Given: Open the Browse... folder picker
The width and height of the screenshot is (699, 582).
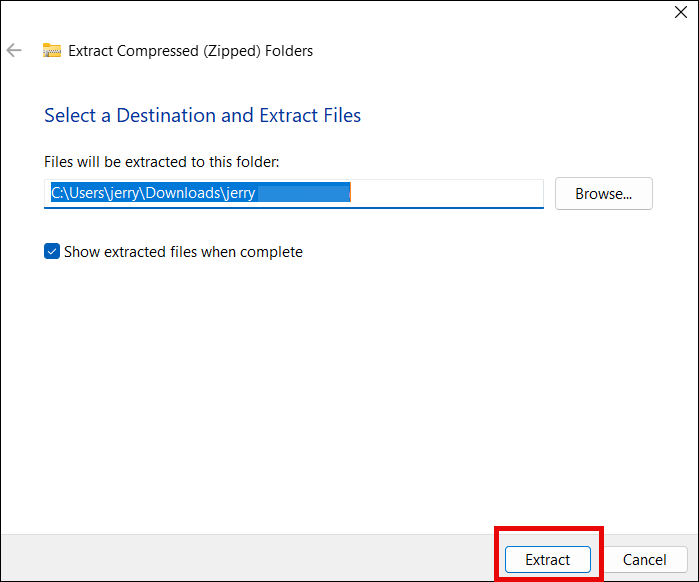Looking at the screenshot, I should [603, 194].
